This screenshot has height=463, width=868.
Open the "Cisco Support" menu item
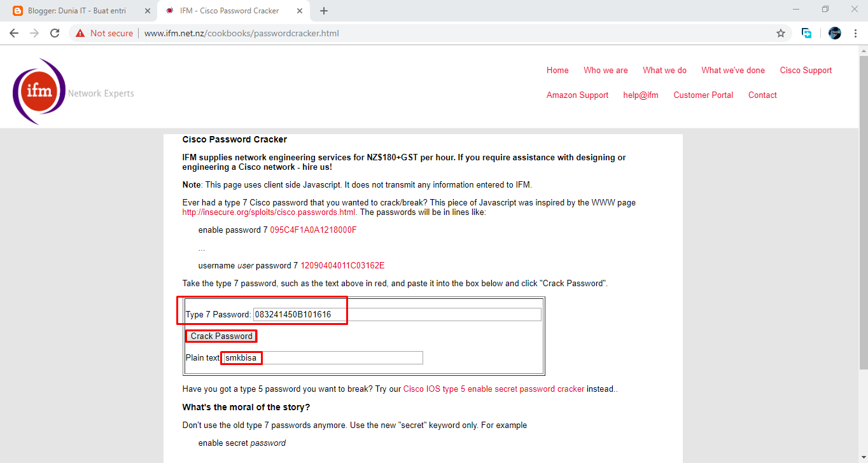click(x=806, y=70)
